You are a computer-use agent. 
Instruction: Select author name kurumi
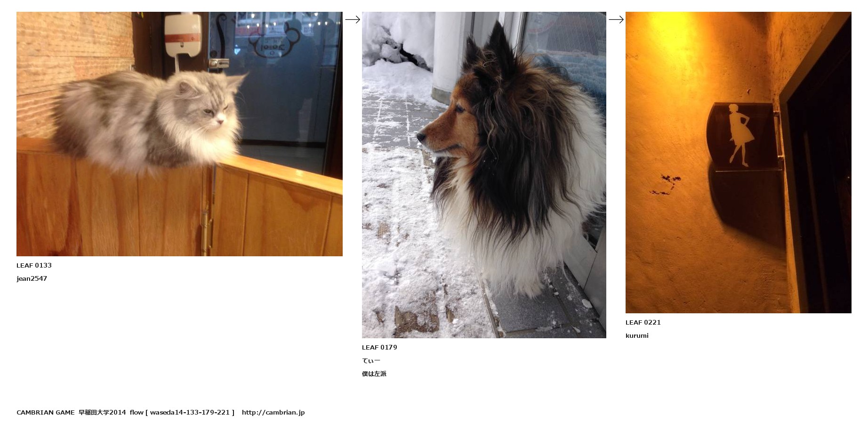637,335
